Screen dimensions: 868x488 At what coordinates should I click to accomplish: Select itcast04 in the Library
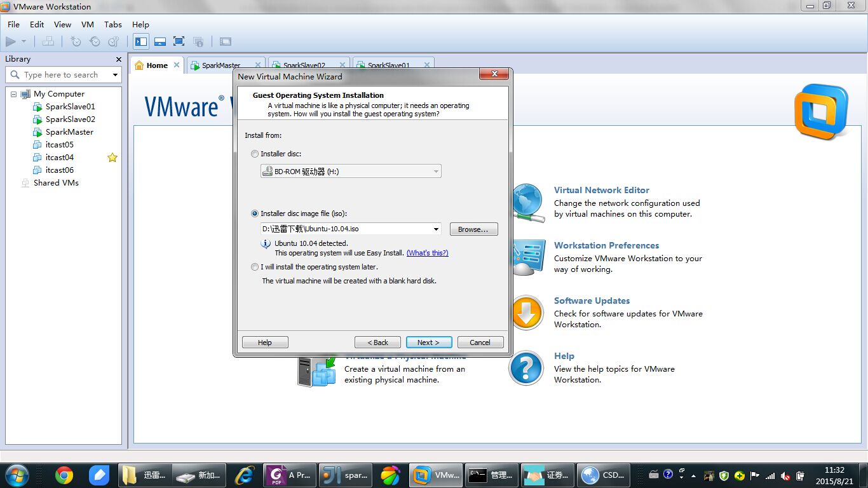59,158
